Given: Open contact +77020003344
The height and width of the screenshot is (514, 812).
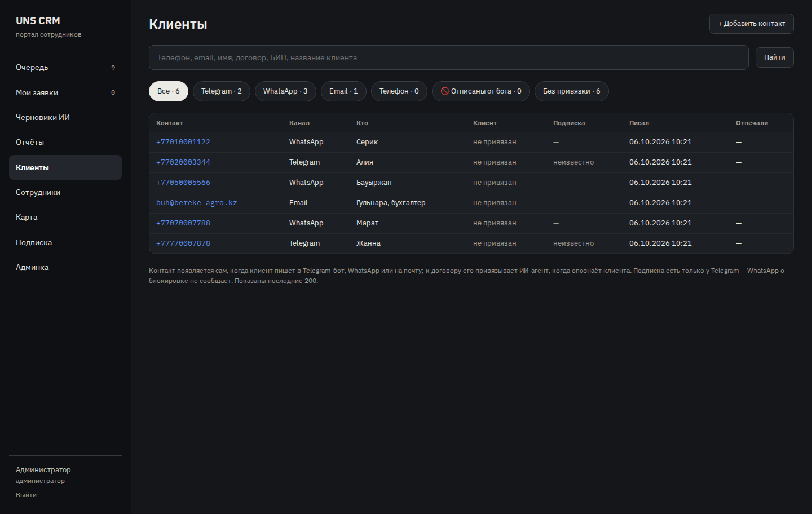Looking at the screenshot, I should [x=183, y=162].
